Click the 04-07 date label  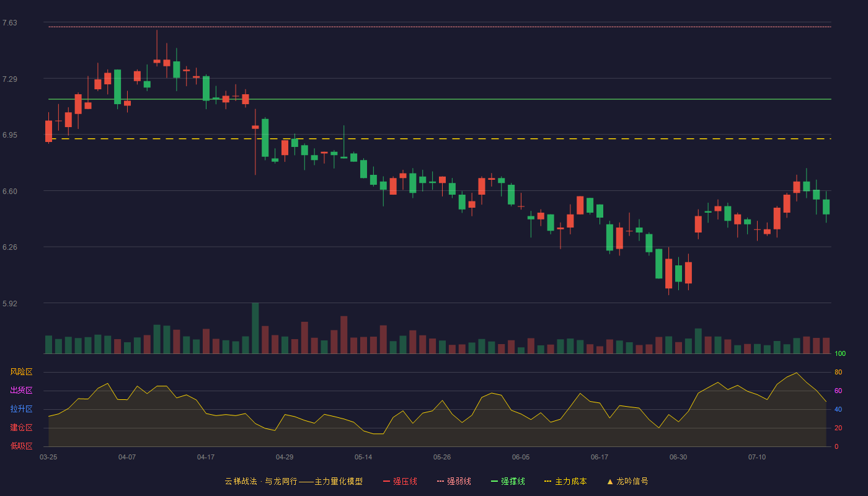pos(127,457)
